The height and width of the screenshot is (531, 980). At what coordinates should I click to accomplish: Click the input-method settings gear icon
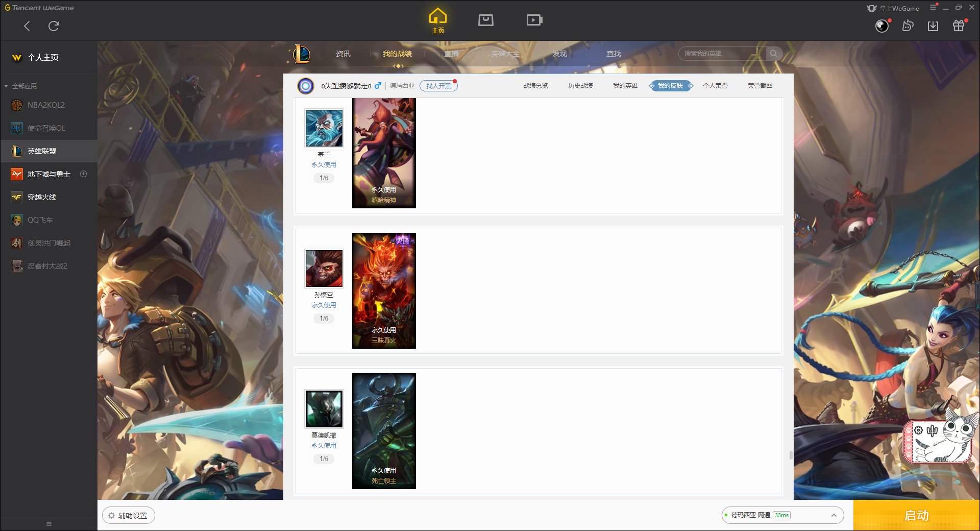pos(918,430)
